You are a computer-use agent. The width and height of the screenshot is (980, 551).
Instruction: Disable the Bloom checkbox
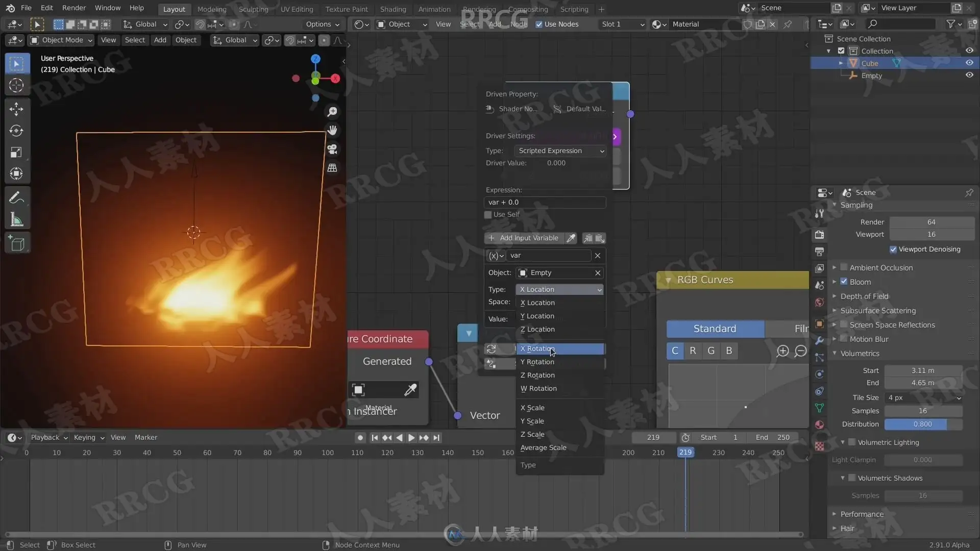(x=844, y=282)
